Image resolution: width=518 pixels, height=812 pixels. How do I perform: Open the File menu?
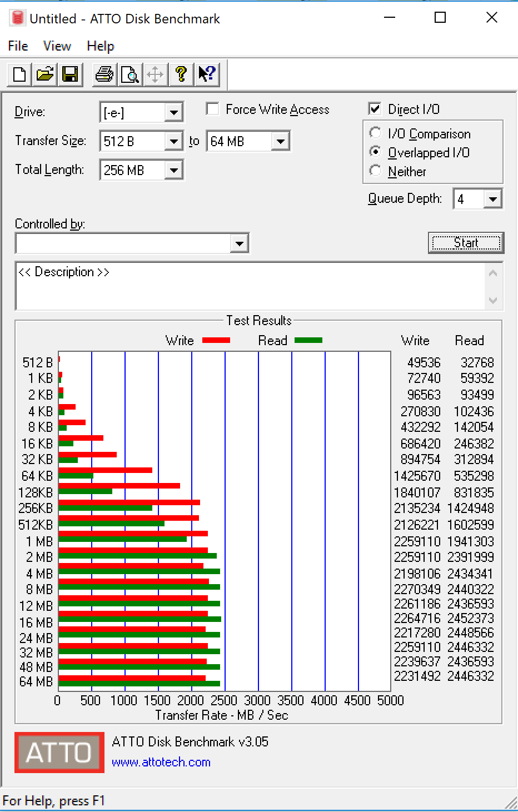(18, 46)
